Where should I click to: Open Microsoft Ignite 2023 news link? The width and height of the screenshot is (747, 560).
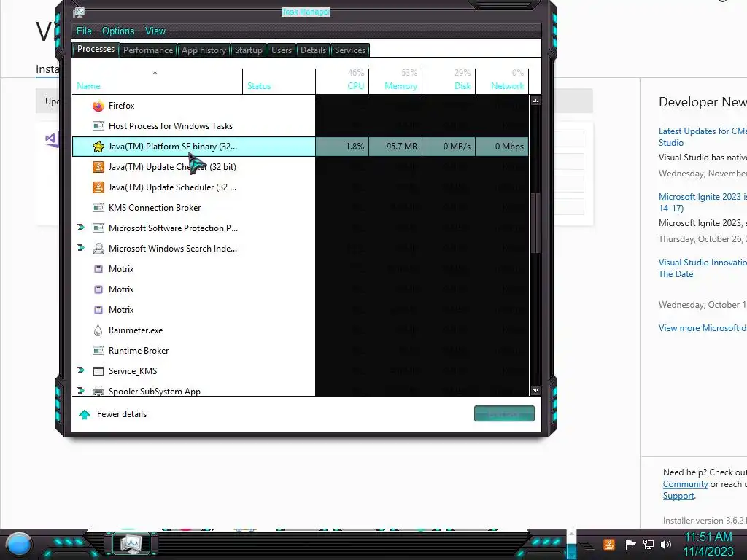coord(703,203)
